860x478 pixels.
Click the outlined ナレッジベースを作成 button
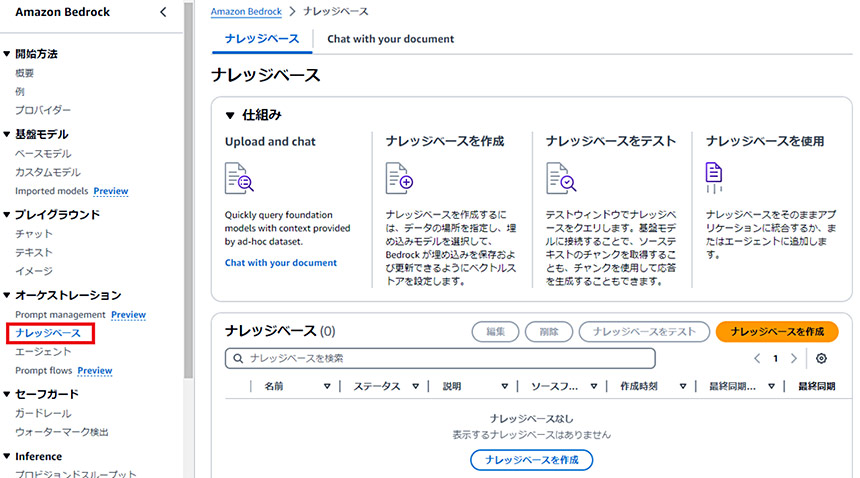531,460
